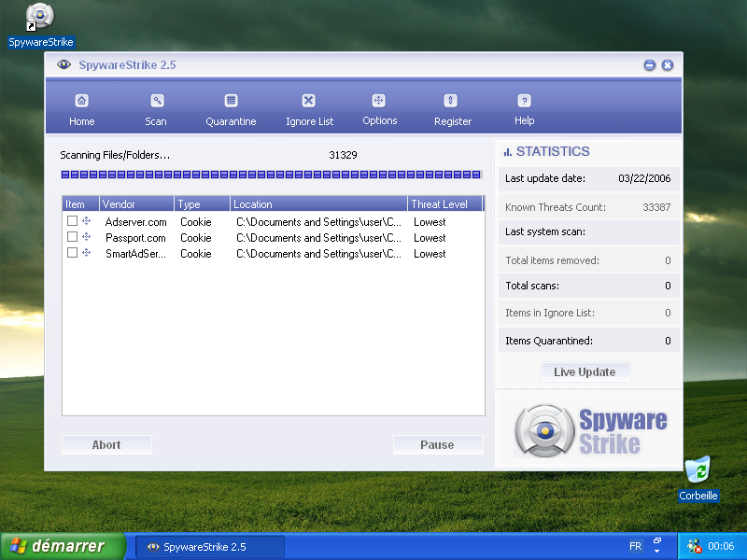Screen dimensions: 747x560
Task: Click the Cookie type in the SmartAdSer... row
Action: (196, 253)
